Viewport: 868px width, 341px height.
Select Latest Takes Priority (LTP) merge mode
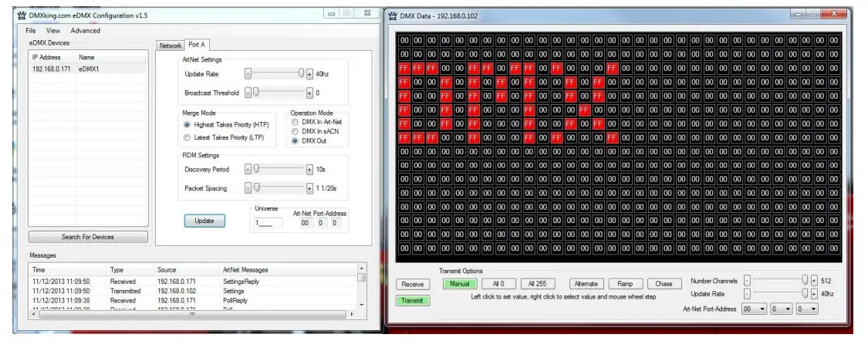coord(224,137)
